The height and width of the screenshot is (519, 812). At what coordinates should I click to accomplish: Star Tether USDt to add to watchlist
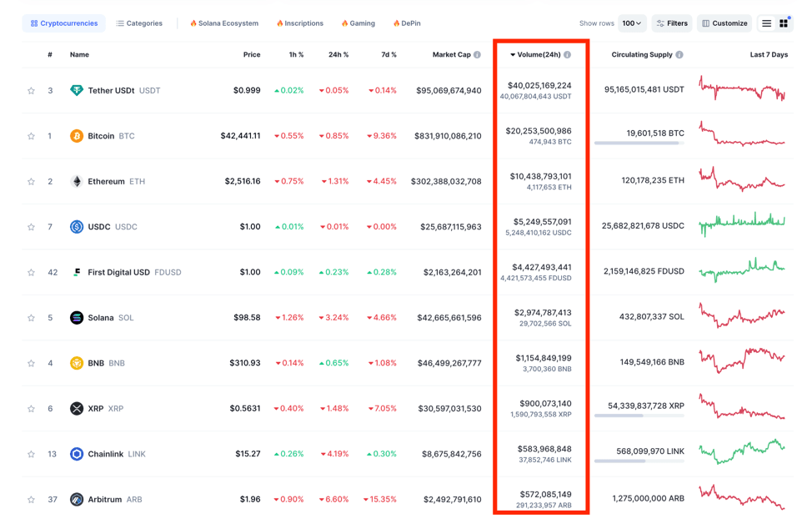pos(32,91)
